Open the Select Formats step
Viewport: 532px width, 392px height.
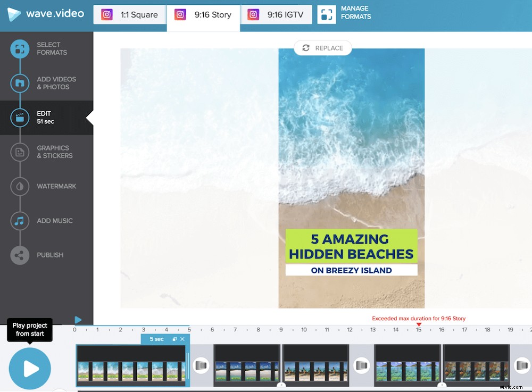(x=20, y=48)
